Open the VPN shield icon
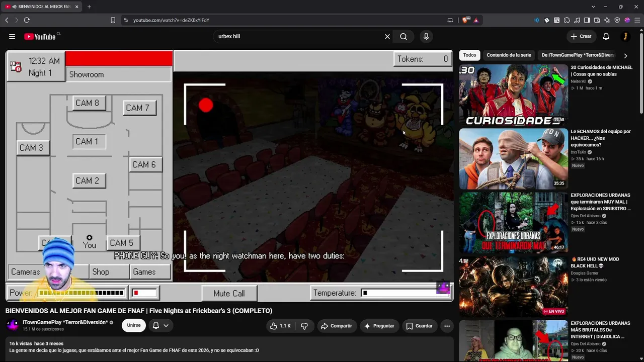 [x=617, y=20]
